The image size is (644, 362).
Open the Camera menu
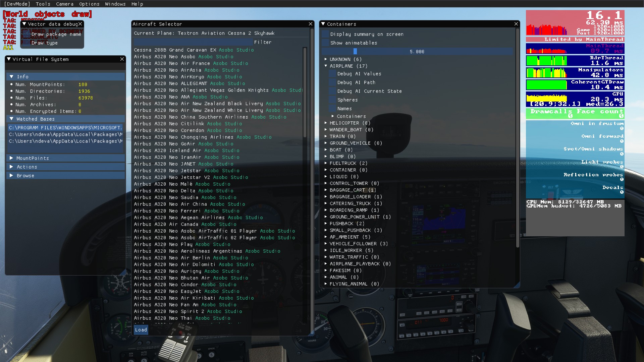65,4
